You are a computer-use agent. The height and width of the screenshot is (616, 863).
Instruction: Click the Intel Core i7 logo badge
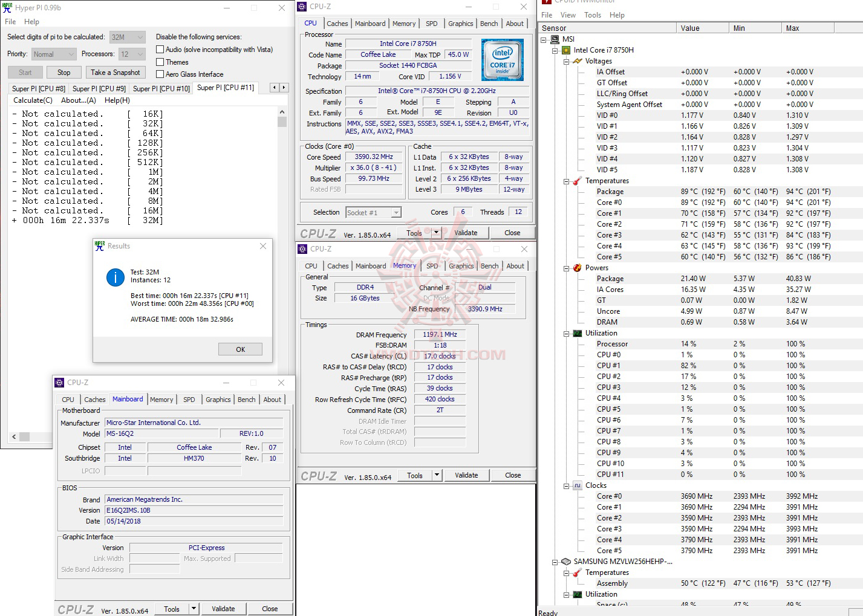tap(503, 60)
